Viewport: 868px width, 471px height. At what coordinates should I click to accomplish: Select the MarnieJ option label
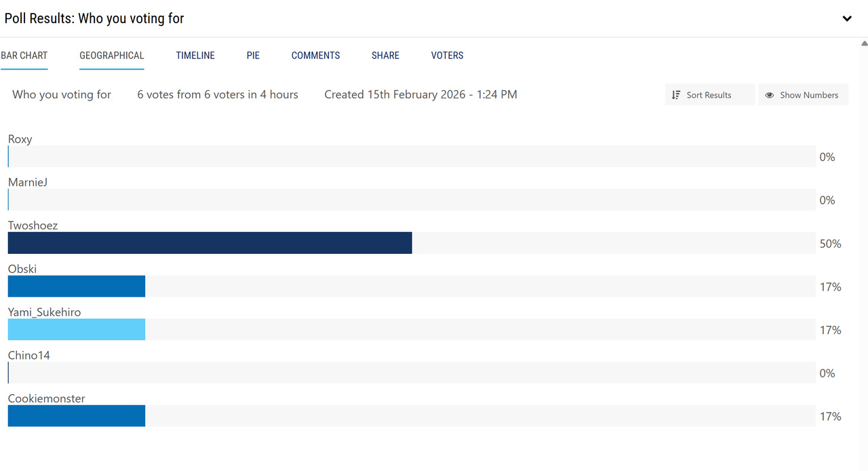pos(28,182)
